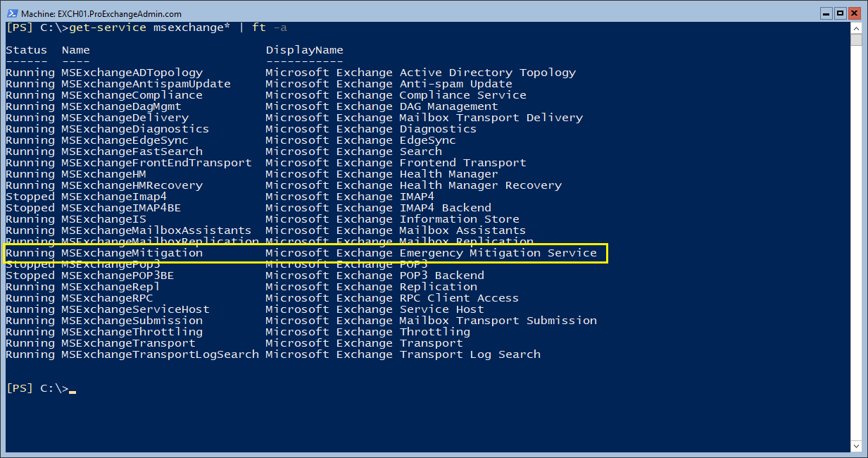The height and width of the screenshot is (458, 868).
Task: Click the Stopped status for MSExchangeImap4
Action: click(30, 197)
